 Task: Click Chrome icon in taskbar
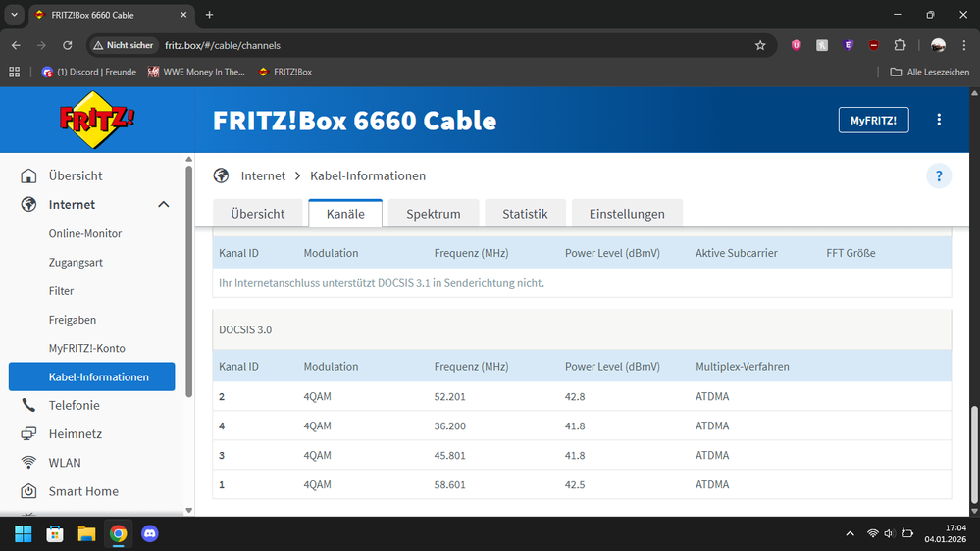118,533
